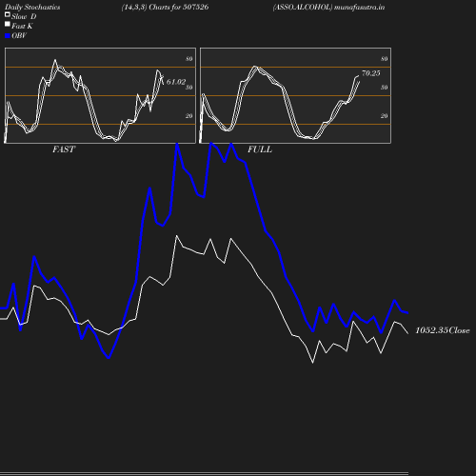Click the 50 axis label in FULL chart
Image resolution: width=476 pixels, height=476 pixels.
[385, 88]
